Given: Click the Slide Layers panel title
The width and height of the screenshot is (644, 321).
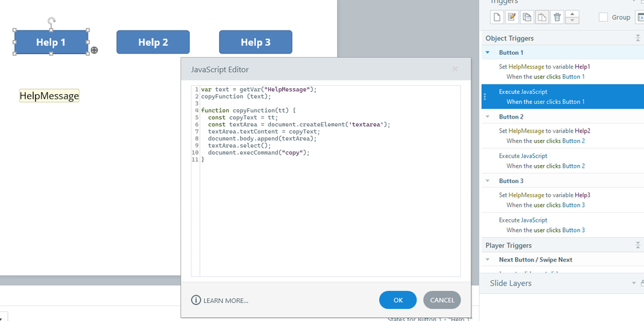Looking at the screenshot, I should [x=511, y=283].
